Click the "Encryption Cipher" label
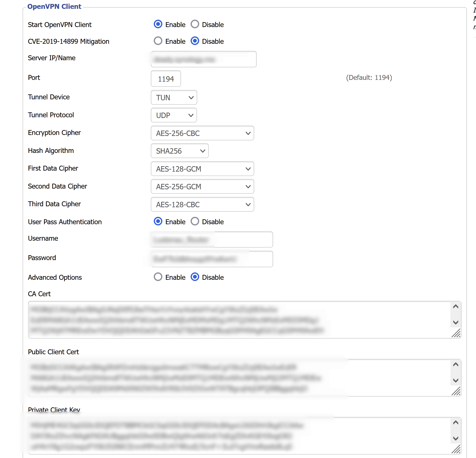476x458 pixels. [54, 133]
